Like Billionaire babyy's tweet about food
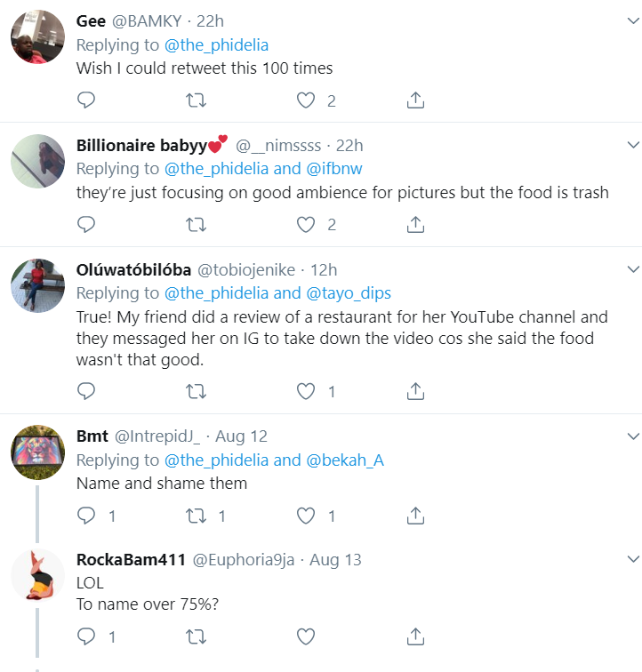The image size is (642, 672). click(x=306, y=225)
